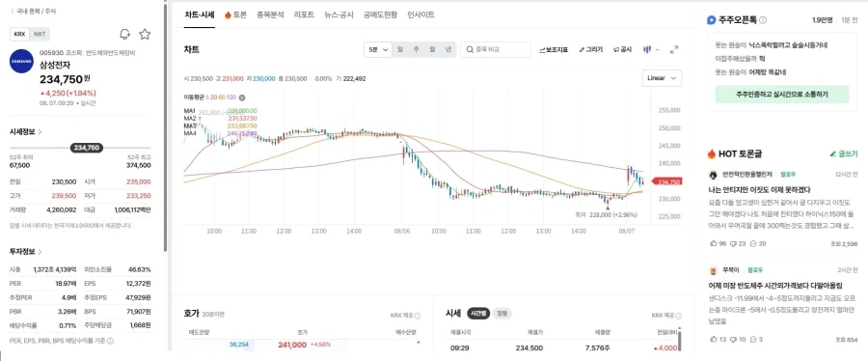Open the 인사이트 tab
The height and width of the screenshot is (361, 868).
(x=420, y=14)
